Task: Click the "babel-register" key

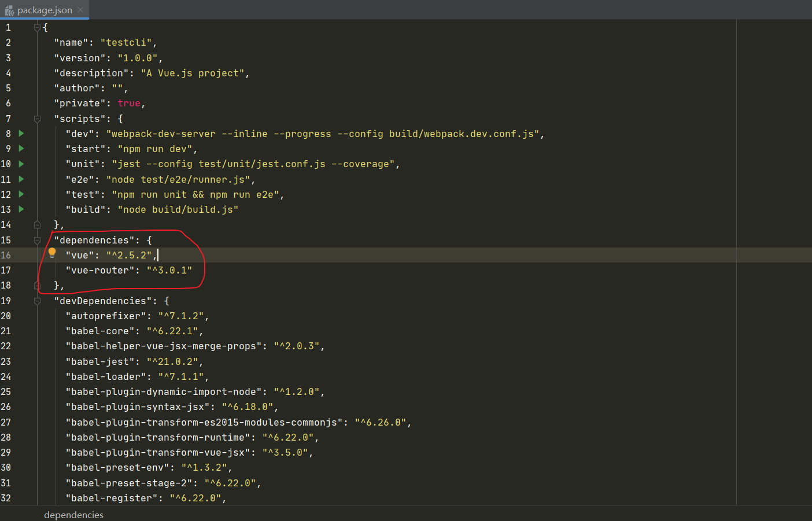Action: click(112, 498)
